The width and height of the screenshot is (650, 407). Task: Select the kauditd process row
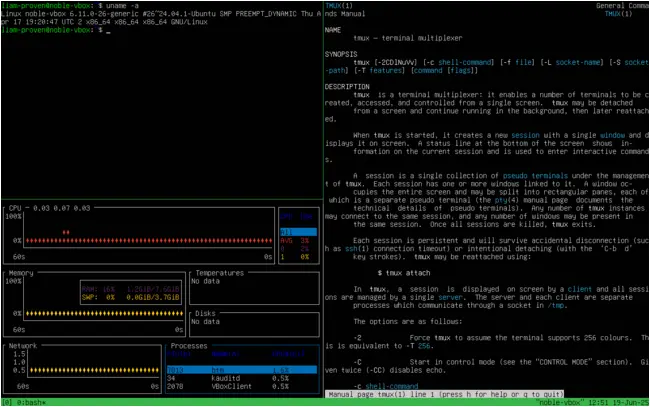[x=242, y=378]
